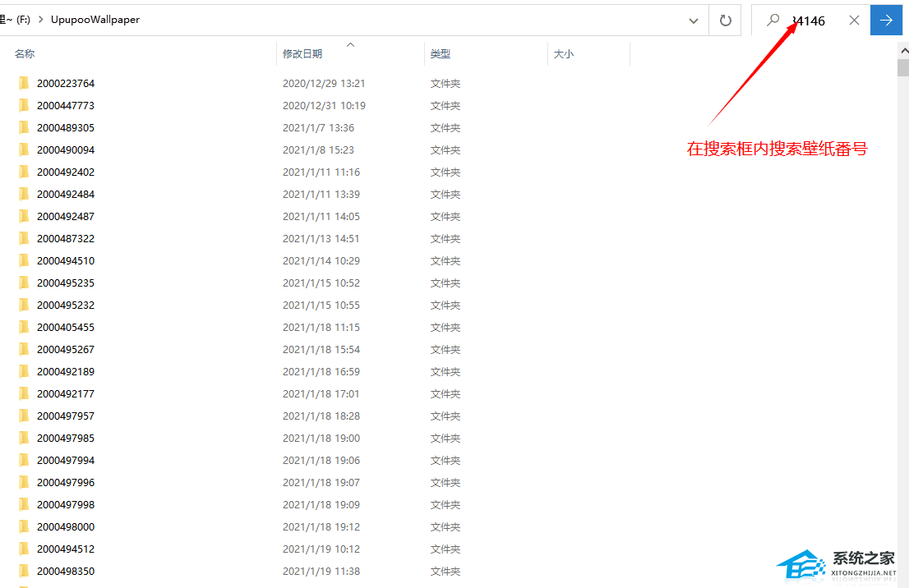Viewport: 909px width, 588px height.
Task: Click scrollbar up arrow at top right
Action: click(x=903, y=49)
